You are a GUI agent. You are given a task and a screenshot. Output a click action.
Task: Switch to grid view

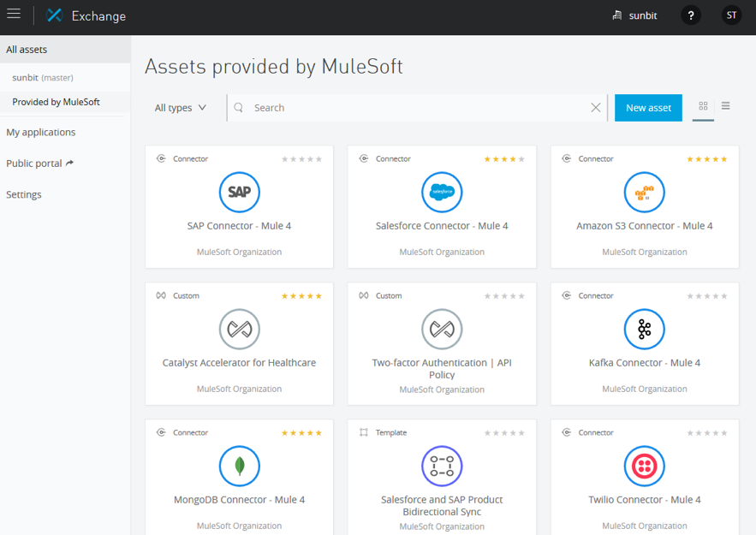tap(703, 106)
